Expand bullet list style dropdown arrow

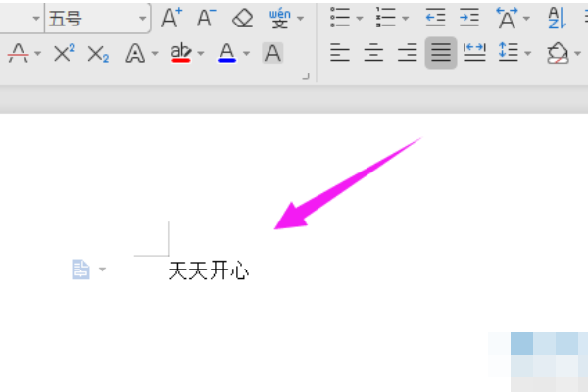tap(360, 18)
